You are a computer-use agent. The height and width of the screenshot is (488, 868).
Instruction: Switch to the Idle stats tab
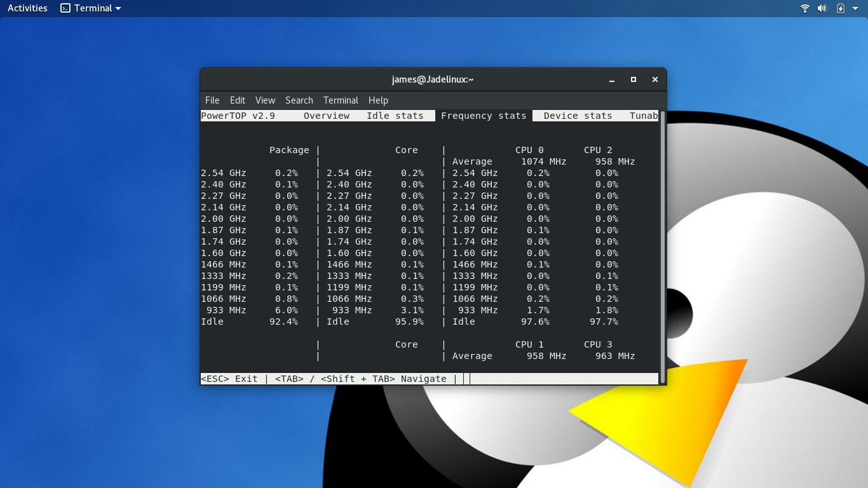[395, 116]
